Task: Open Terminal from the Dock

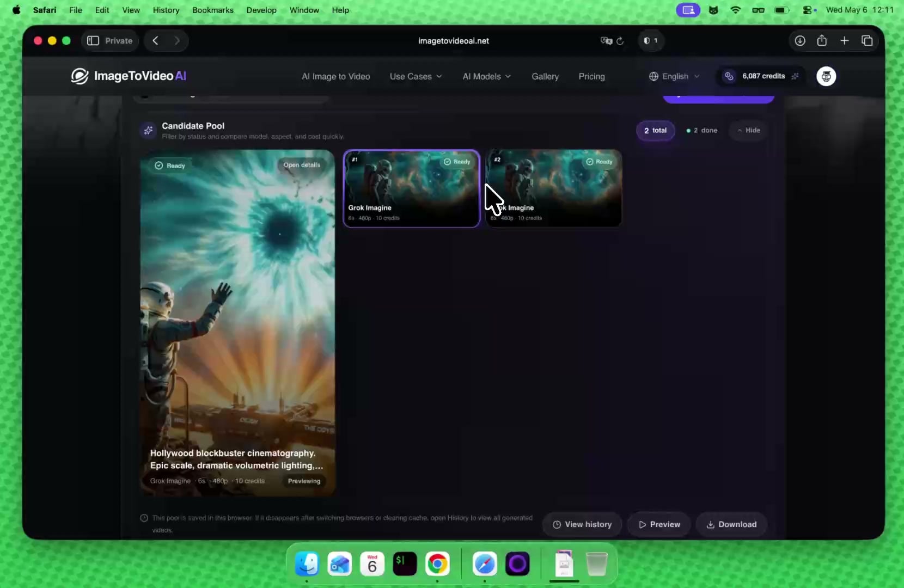Action: click(405, 563)
